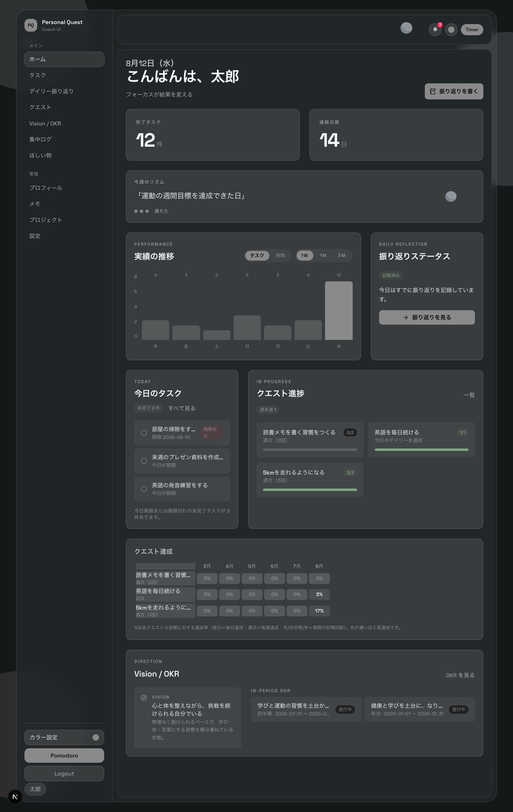Viewport: 513px width, 812px height.
Task: Click the 17% cell for 5km quest
Action: coord(319,611)
